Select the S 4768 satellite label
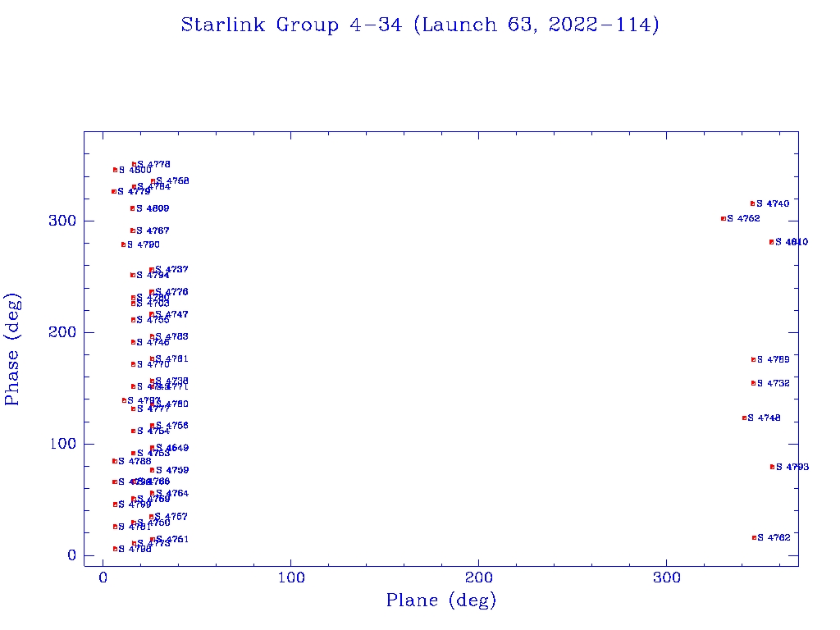The height and width of the screenshot is (630, 840). click(x=172, y=181)
